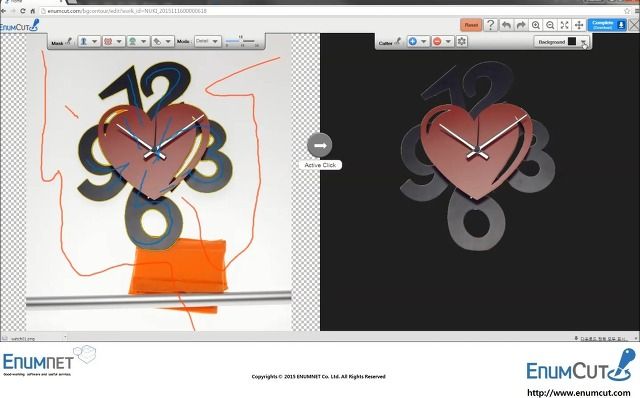The image size is (640, 398).
Task: Open the help question mark icon
Action: pos(490,25)
